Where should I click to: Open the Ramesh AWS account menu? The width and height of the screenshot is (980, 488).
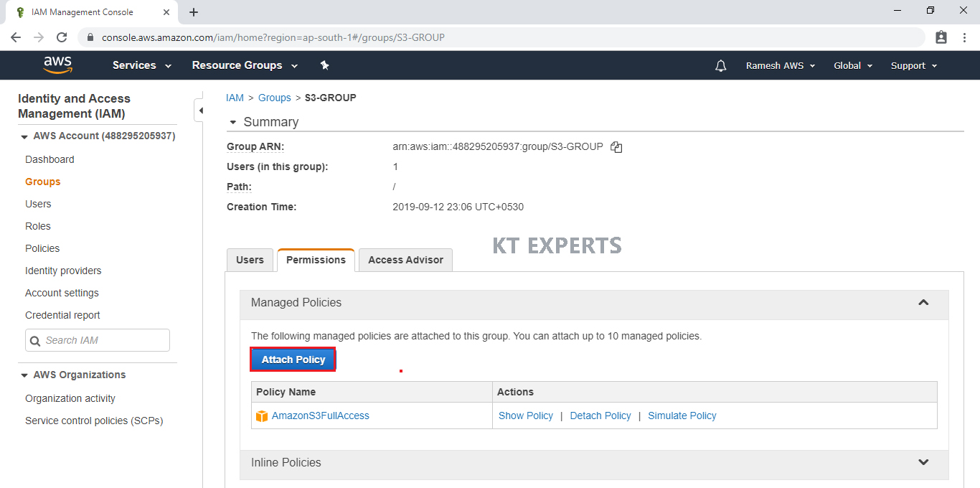781,65
